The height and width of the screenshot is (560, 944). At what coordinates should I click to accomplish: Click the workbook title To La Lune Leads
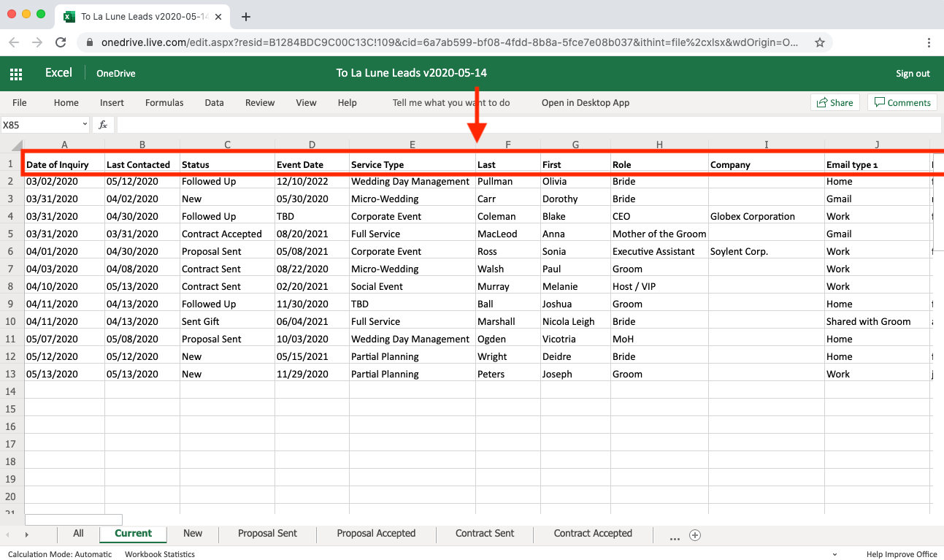pos(411,73)
